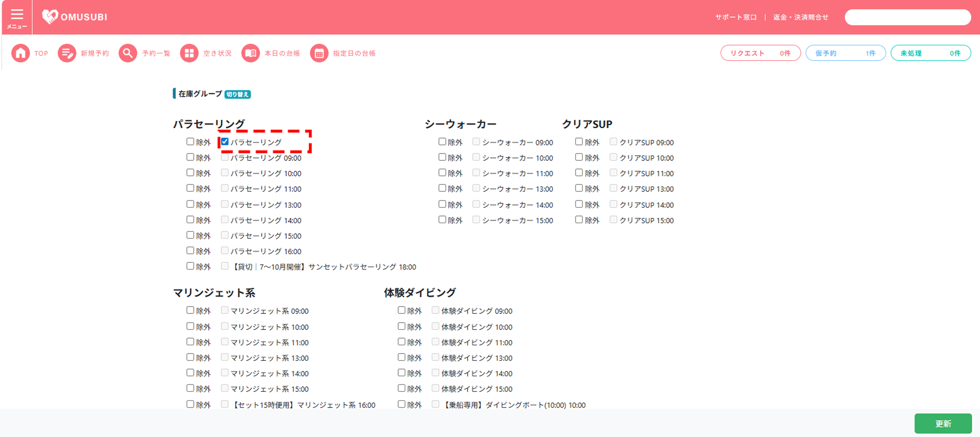Viewport: 980px width, 437px height.
Task: Click the OMUSUBI heart logo
Action: 50,16
